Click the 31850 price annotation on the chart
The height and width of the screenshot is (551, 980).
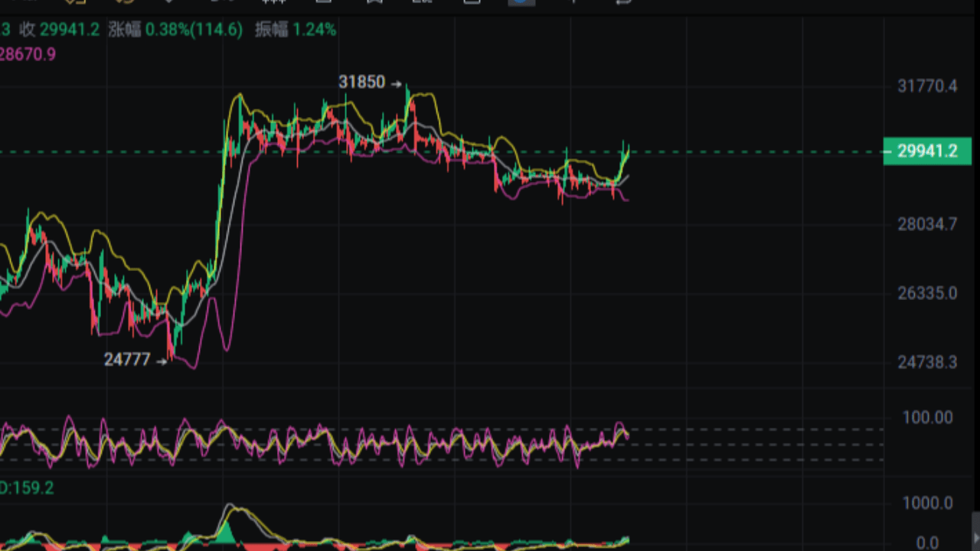[363, 83]
